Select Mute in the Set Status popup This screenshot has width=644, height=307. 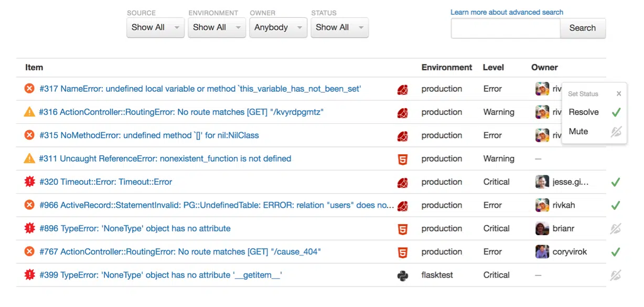pyautogui.click(x=578, y=132)
